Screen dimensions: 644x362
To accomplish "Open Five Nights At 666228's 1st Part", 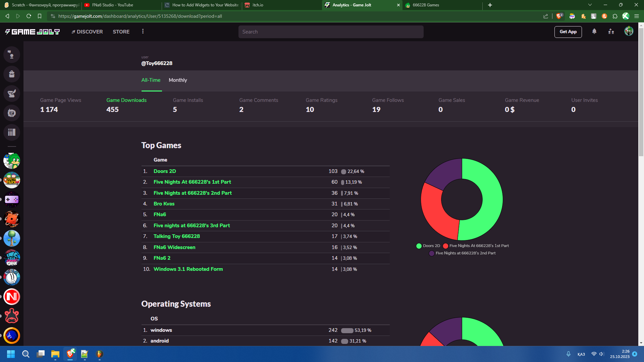I will point(192,182).
